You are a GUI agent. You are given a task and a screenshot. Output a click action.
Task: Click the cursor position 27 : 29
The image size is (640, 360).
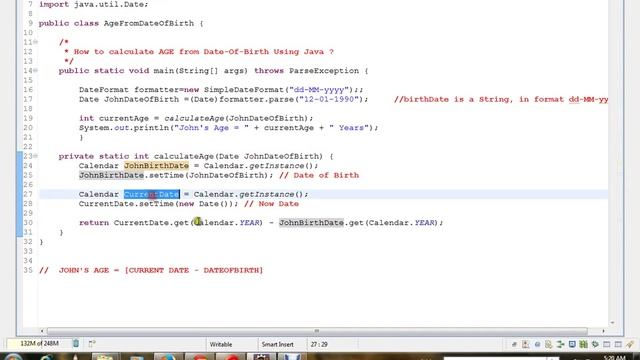tap(319, 344)
